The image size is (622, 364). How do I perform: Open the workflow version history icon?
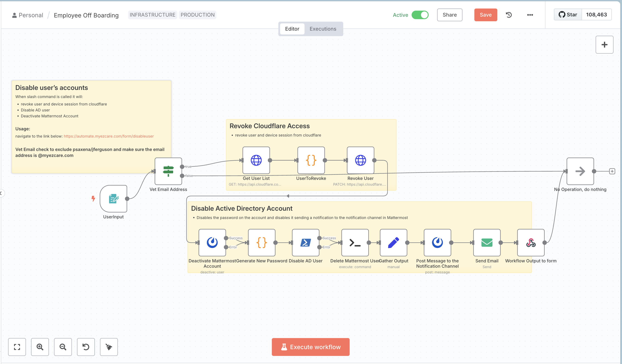[x=508, y=15]
